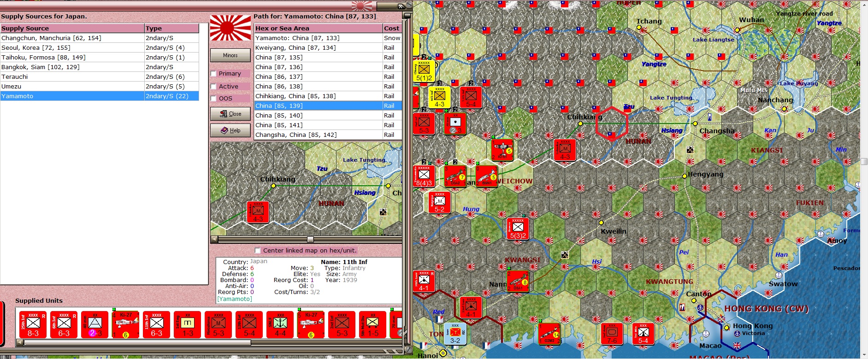Viewport: 868px width, 359px height.
Task: Select the Ki-51 air unit on map
Action: tap(502, 150)
